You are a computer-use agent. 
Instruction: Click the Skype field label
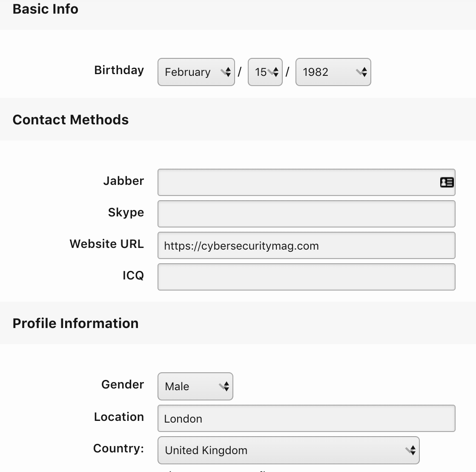(x=126, y=213)
